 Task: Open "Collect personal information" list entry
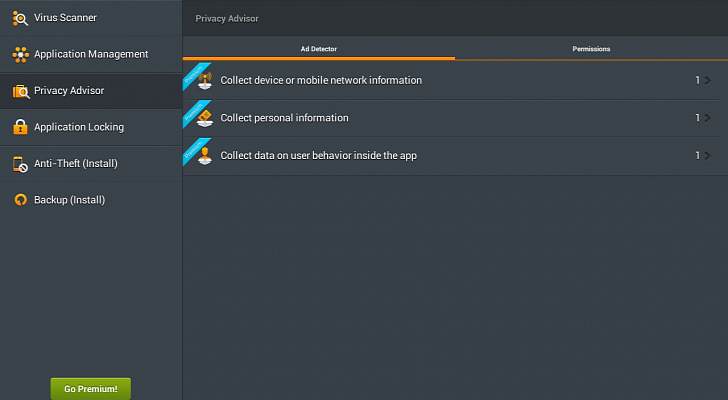[x=284, y=118]
